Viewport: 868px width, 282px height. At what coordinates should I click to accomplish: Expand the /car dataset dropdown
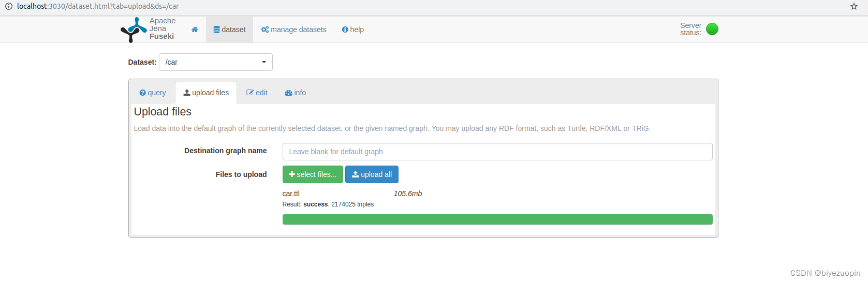[x=216, y=62]
